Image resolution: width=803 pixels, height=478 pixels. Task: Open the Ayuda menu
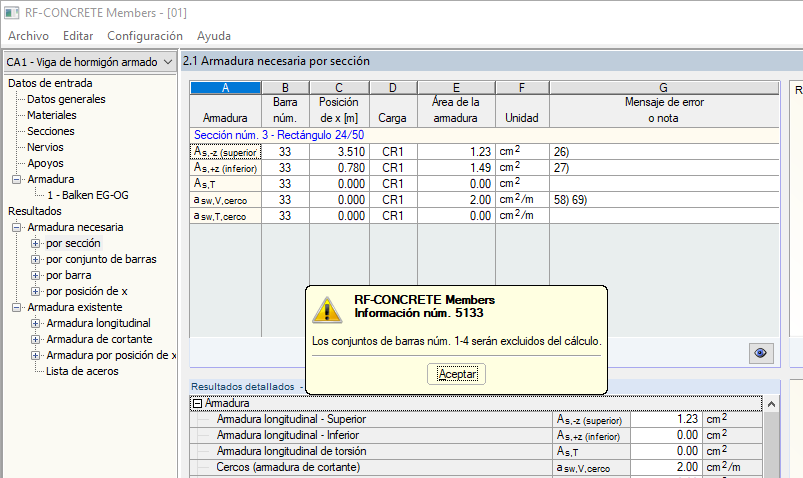click(214, 35)
